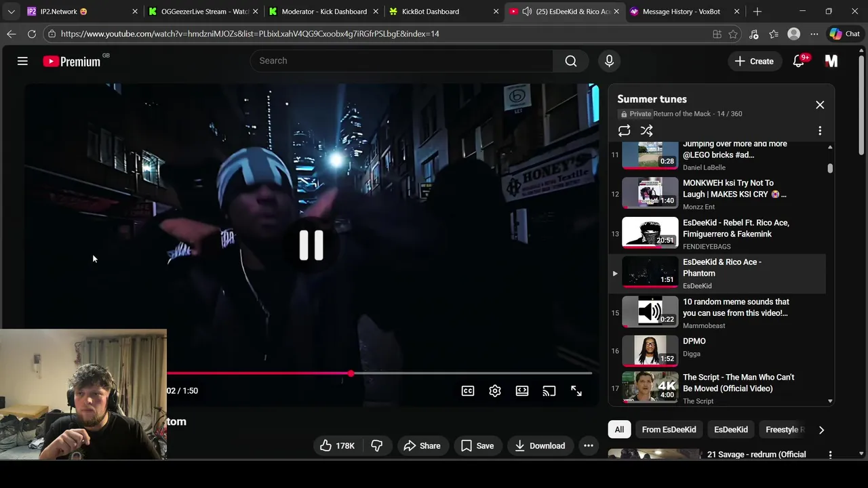
Task: Play 10 random meme sounds item
Action: tap(717, 312)
